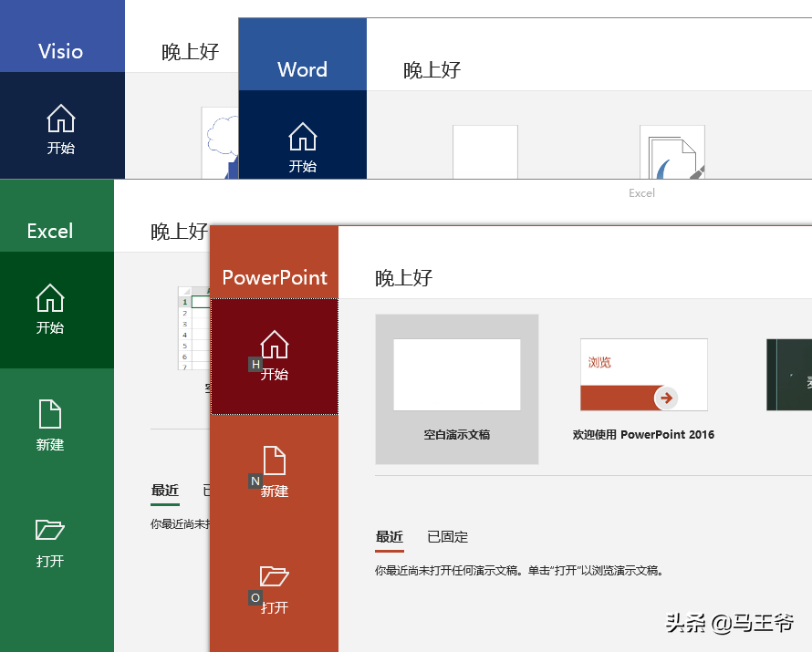Open the PowerPoint Open (打开) folder icon
The width and height of the screenshot is (812, 652).
click(275, 576)
